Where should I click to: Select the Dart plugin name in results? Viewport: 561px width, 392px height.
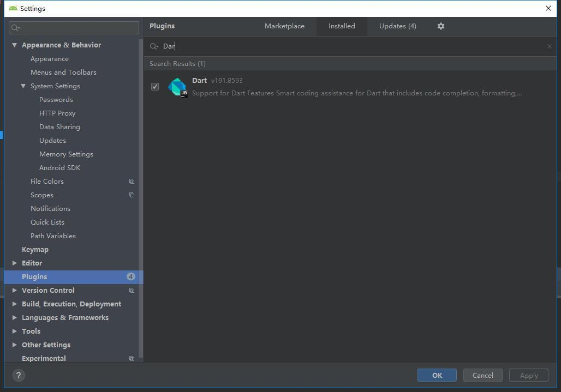click(199, 80)
